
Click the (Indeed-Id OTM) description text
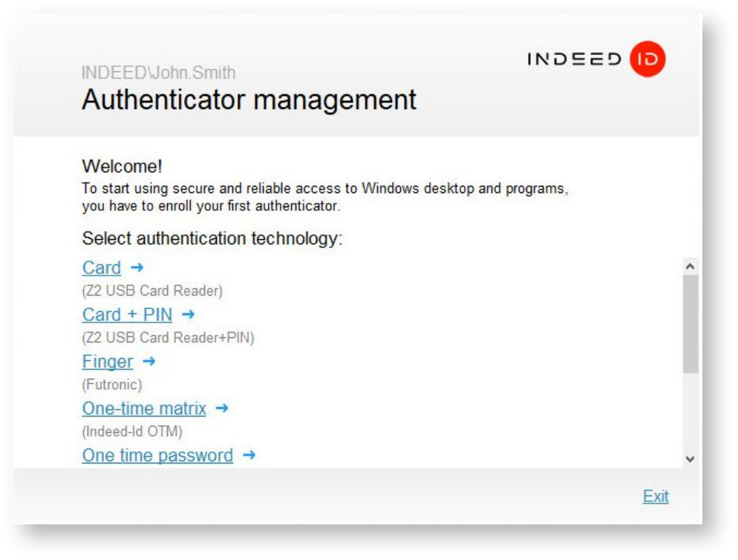132,432
